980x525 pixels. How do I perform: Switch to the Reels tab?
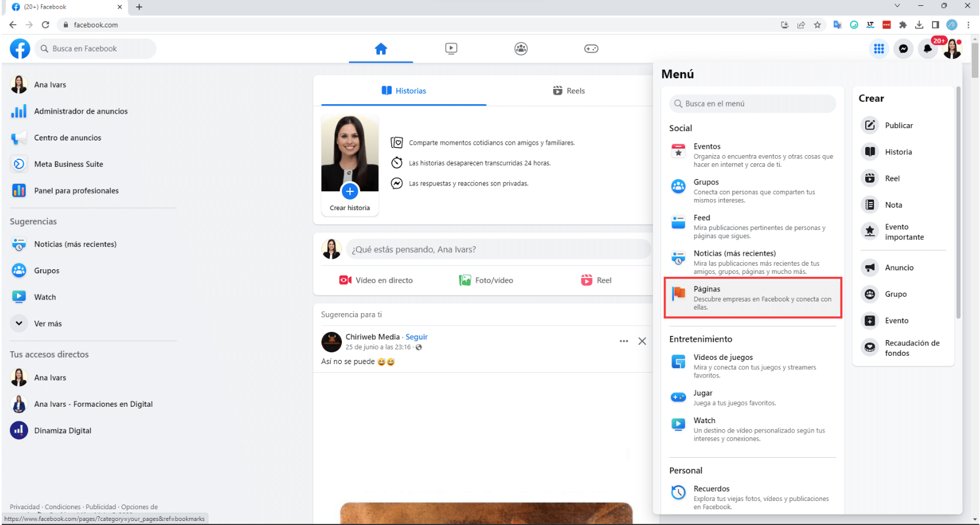click(x=569, y=91)
